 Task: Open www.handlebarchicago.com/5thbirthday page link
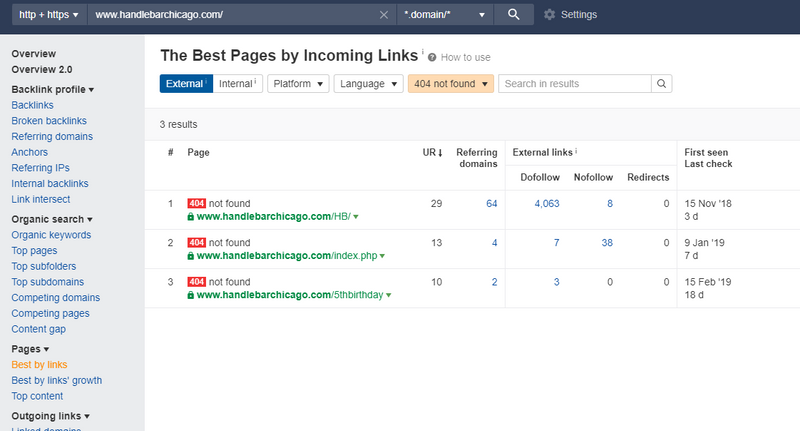(290, 295)
